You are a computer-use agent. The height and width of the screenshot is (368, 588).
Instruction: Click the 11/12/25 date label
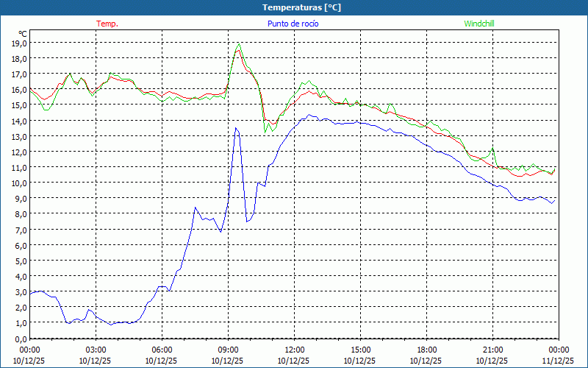click(558, 361)
